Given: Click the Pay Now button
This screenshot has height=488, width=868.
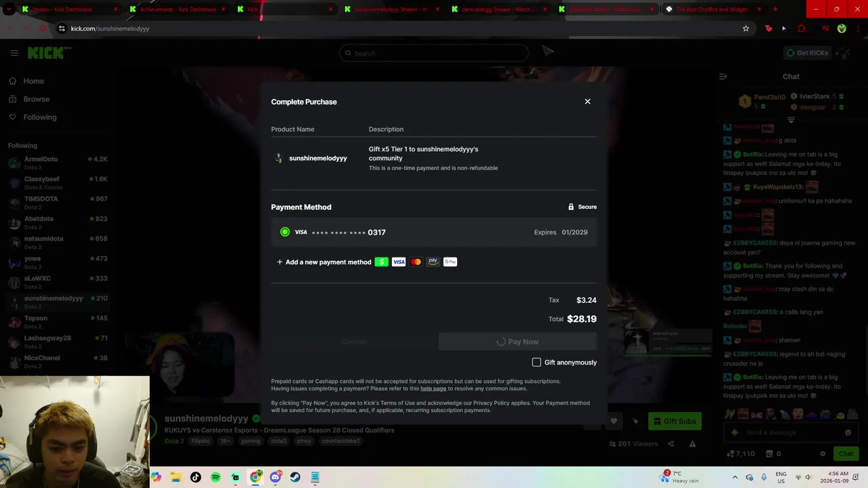Looking at the screenshot, I should 517,342.
